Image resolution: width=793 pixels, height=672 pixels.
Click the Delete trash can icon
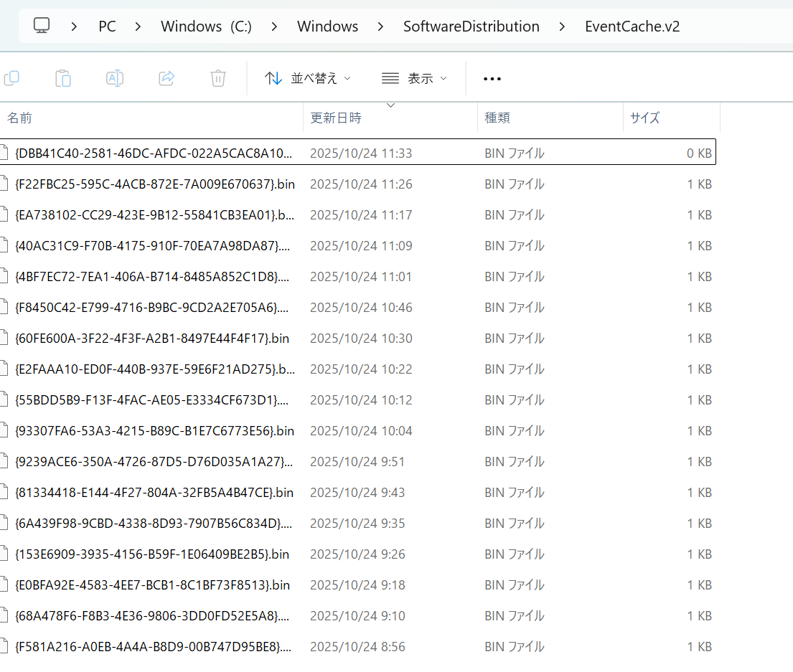point(218,78)
